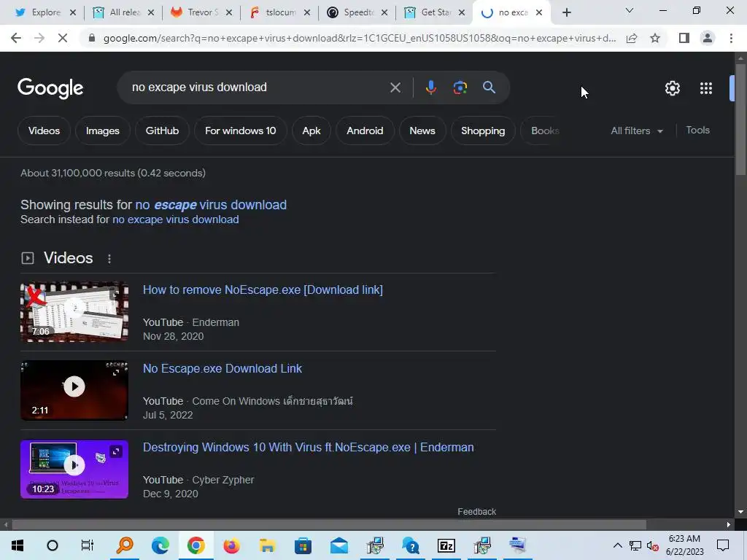Open the tab search chevron
This screenshot has width=747, height=560.
point(630,10)
